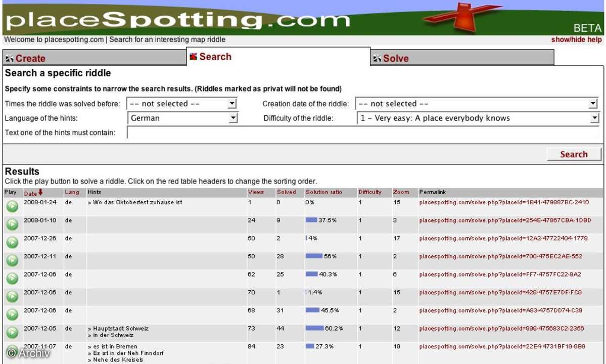Image resolution: width=606 pixels, height=364 pixels.
Task: Sort results by Solved header
Action: pos(287,192)
